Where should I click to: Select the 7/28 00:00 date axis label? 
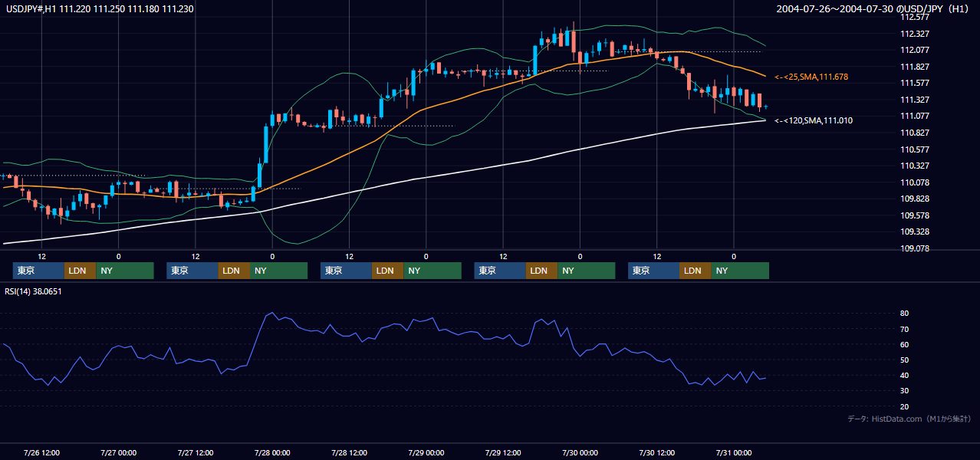tap(272, 452)
